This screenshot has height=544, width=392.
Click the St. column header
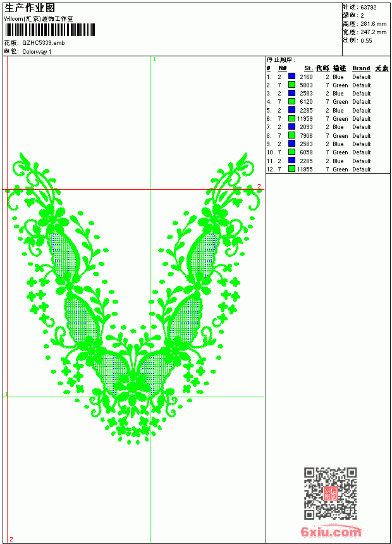pos(309,68)
